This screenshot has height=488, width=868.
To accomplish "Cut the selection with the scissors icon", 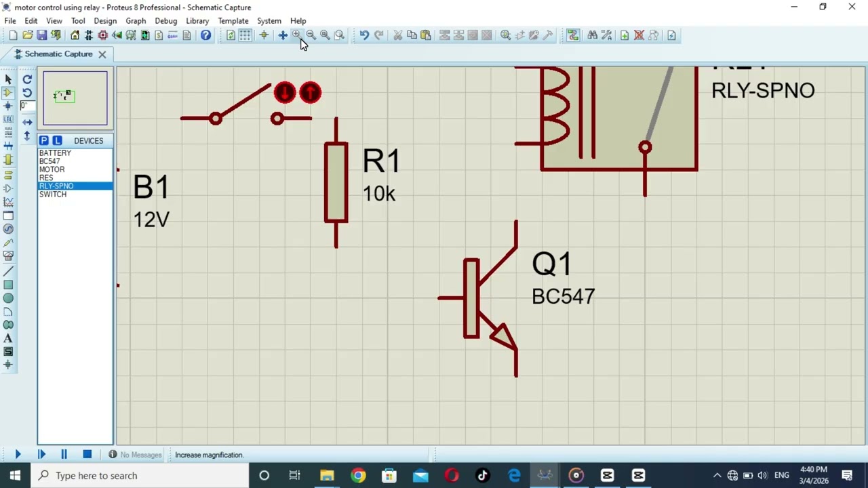I will click(x=397, y=35).
